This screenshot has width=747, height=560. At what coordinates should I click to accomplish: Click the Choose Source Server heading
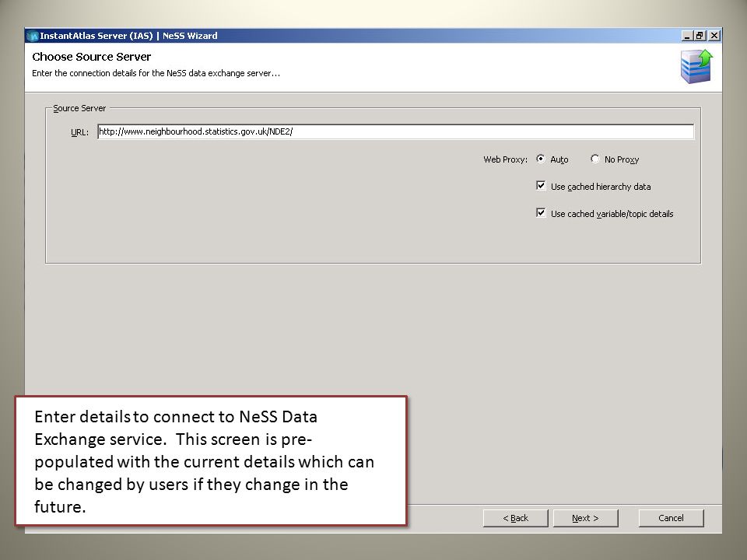click(92, 57)
